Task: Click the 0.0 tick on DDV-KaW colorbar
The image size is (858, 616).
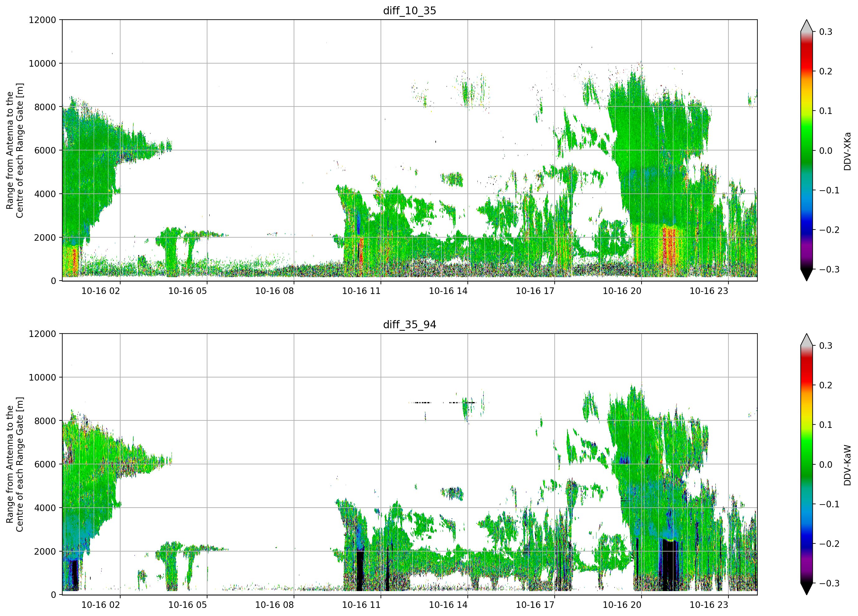Action: (826, 465)
